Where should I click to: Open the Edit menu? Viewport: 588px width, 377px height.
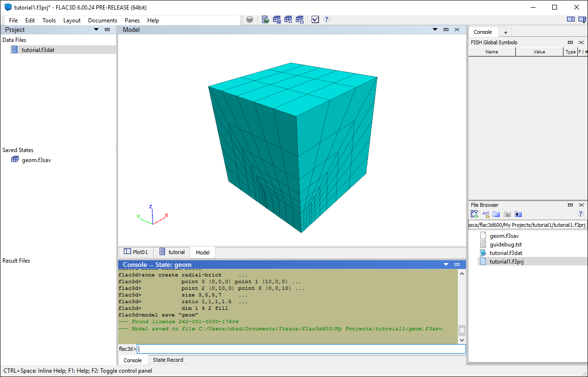pyautogui.click(x=30, y=20)
